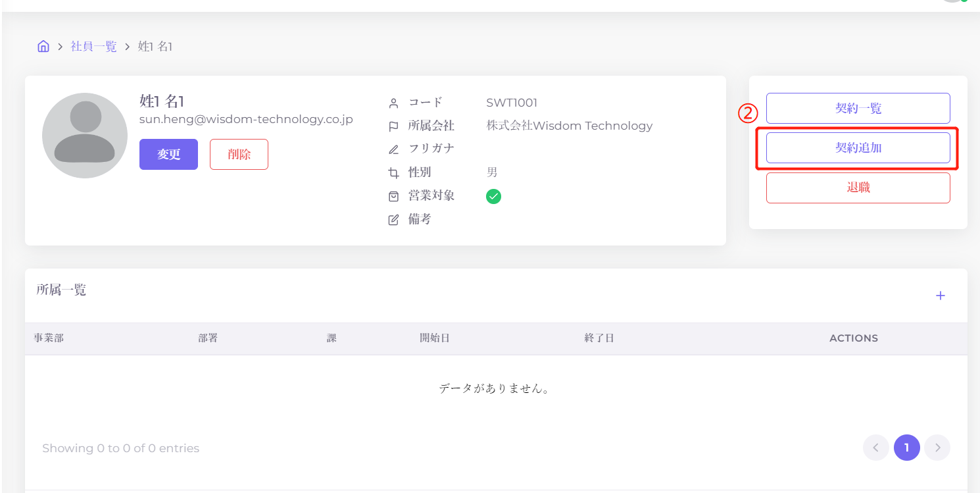Click the person icon beside コード
Viewport: 980px width, 493px height.
pos(393,103)
